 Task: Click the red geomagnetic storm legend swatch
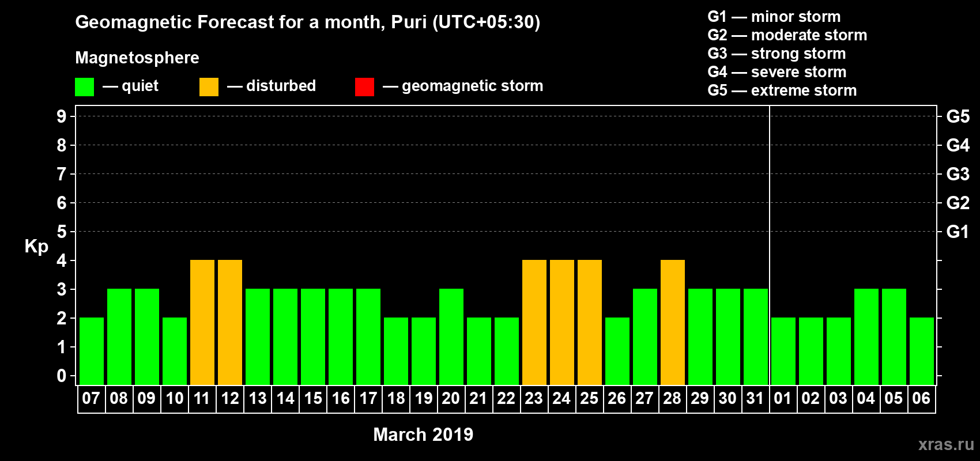tap(364, 87)
